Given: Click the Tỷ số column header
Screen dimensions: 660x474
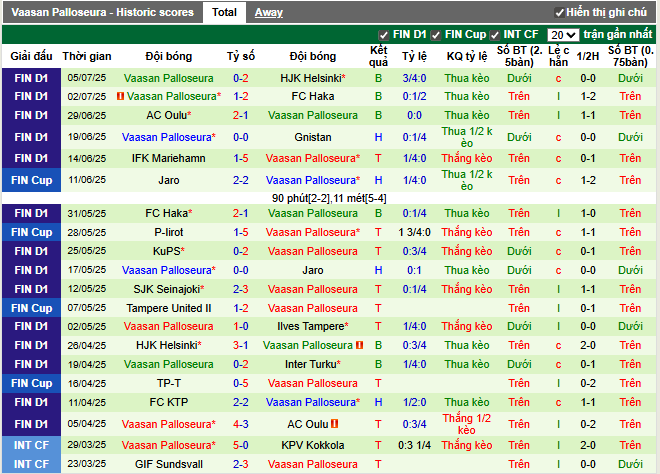Looking at the screenshot, I should pos(241,56).
